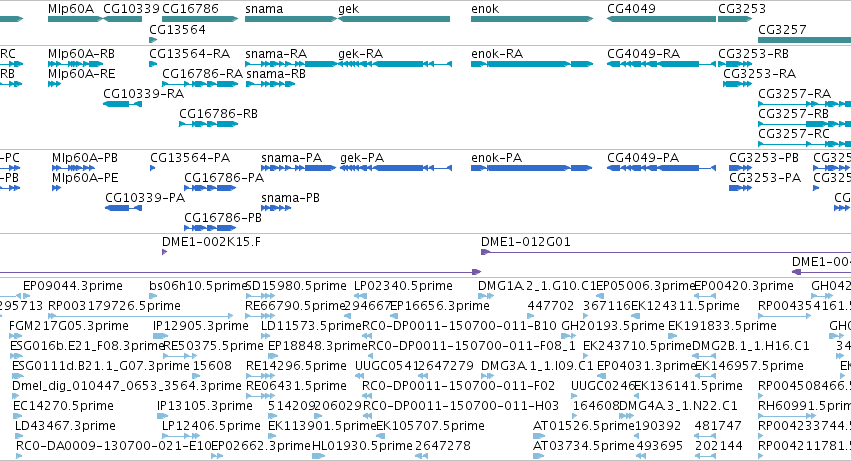The image size is (851, 461).
Task: Select EST RE14296.5prime
Action: click(296, 367)
